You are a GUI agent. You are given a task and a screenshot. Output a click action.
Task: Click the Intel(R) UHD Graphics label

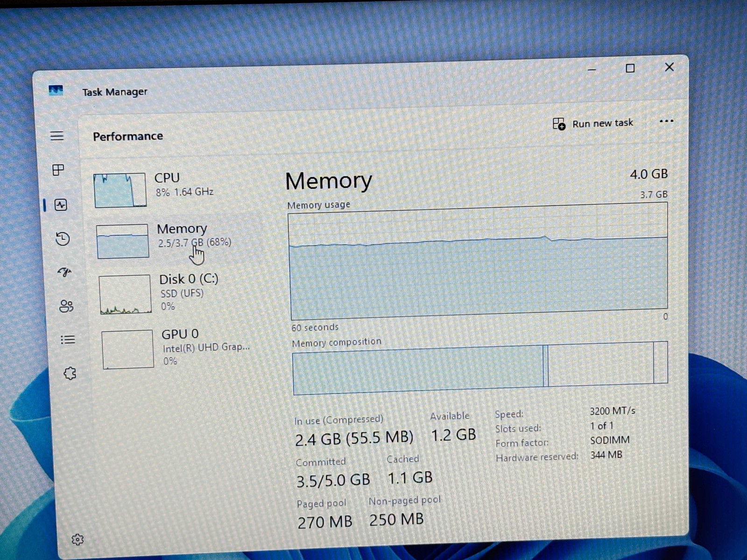click(x=206, y=347)
